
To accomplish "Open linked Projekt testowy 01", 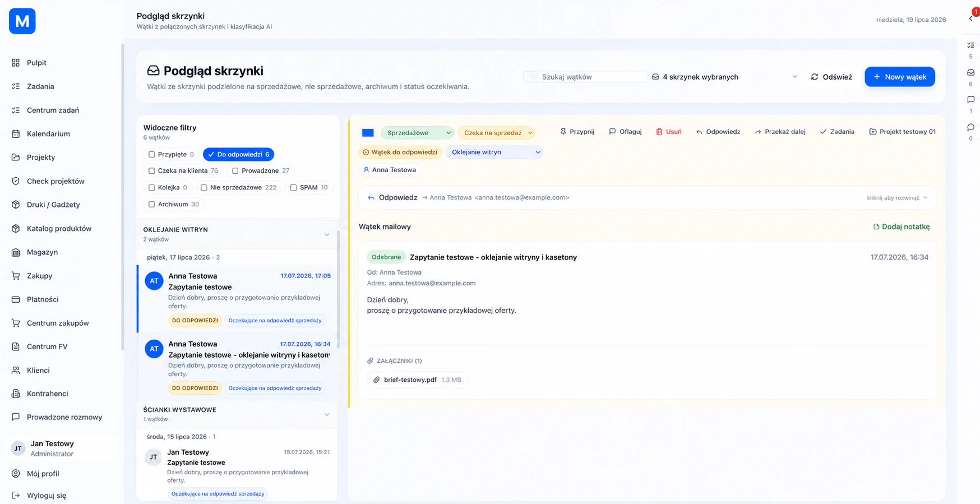I will tap(902, 132).
